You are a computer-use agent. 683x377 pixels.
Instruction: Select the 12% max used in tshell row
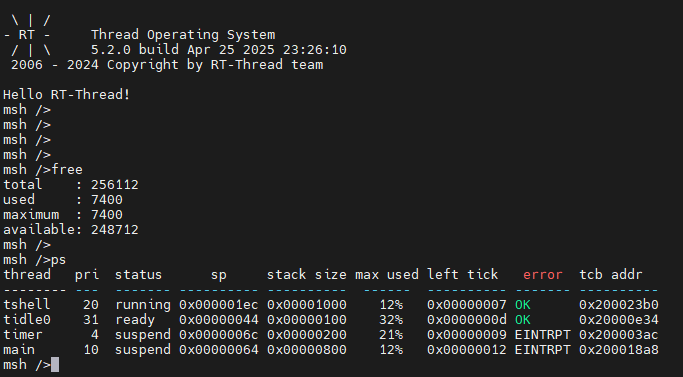pyautogui.click(x=391, y=305)
